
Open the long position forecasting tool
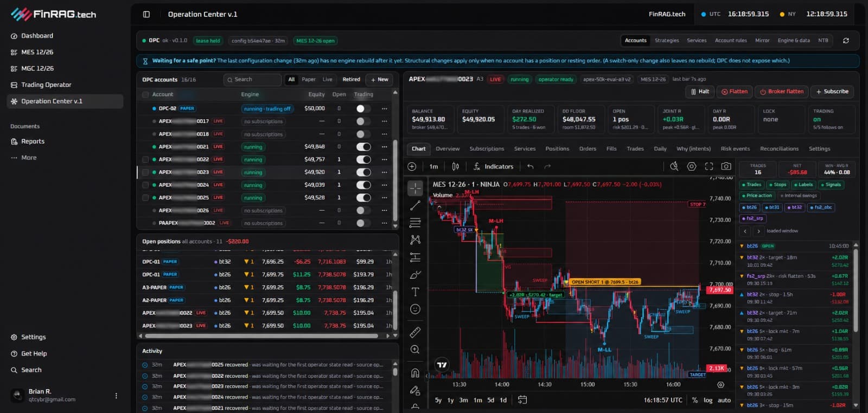[415, 257]
